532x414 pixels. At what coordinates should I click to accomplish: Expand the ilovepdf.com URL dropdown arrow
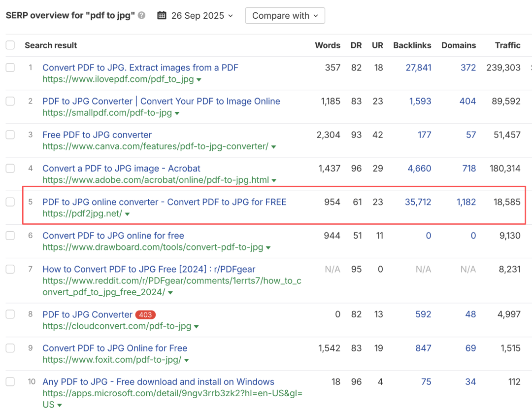(199, 80)
